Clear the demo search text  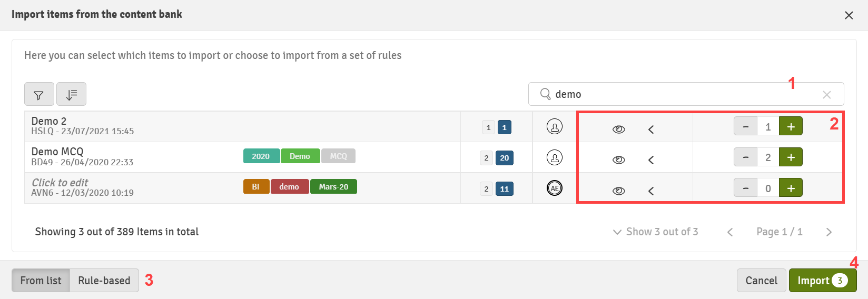click(826, 95)
